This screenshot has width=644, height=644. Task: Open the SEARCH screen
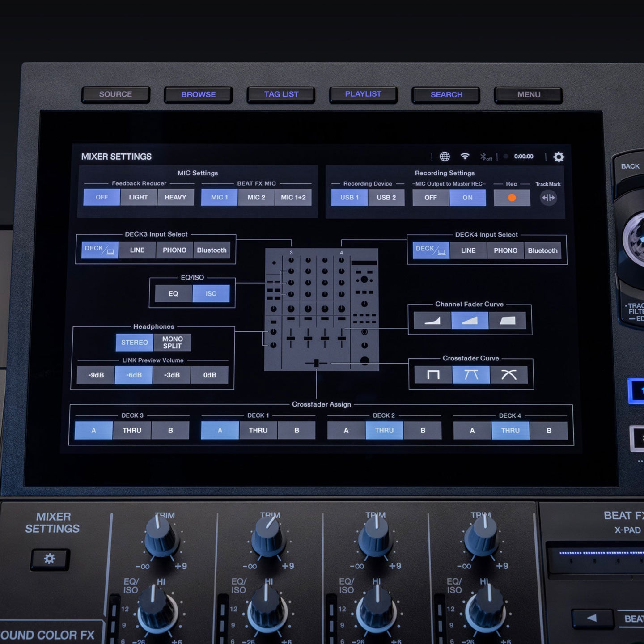[x=446, y=94]
